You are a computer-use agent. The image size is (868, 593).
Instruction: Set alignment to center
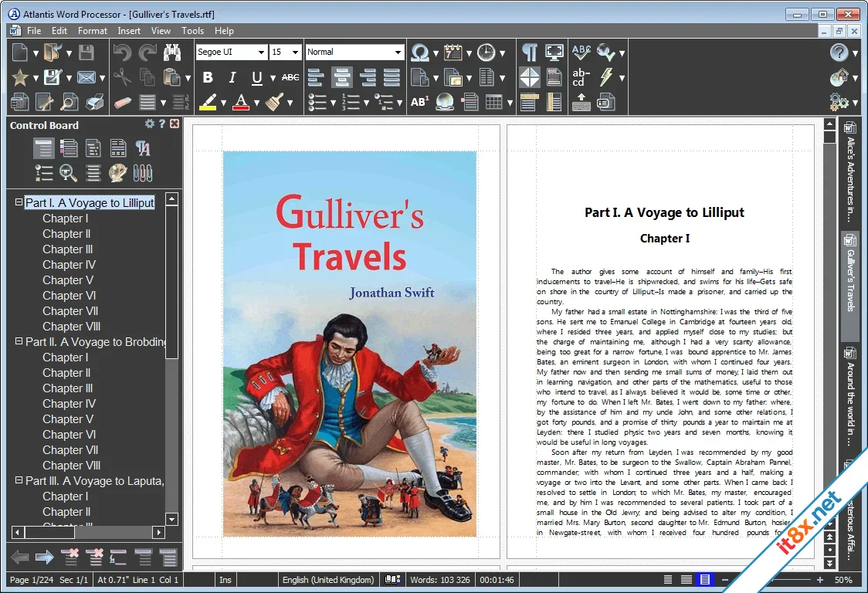click(x=341, y=77)
